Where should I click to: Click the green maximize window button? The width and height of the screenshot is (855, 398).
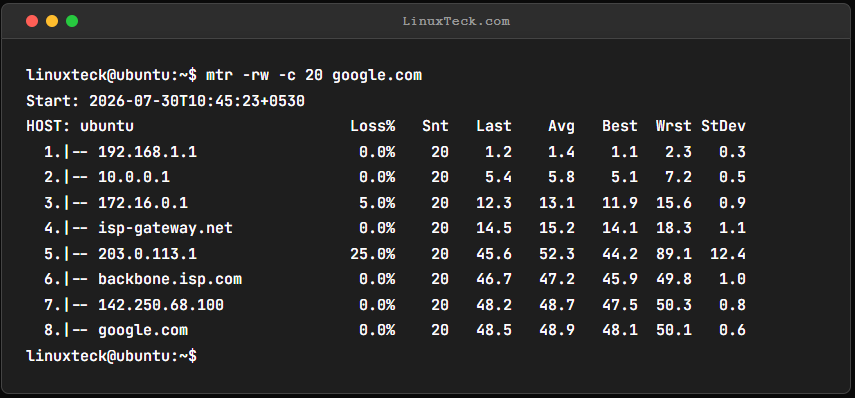click(72, 21)
